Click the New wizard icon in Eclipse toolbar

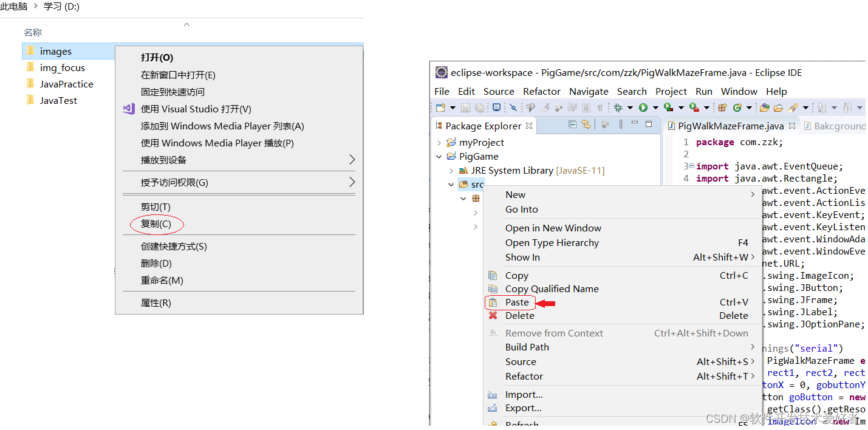(x=440, y=107)
